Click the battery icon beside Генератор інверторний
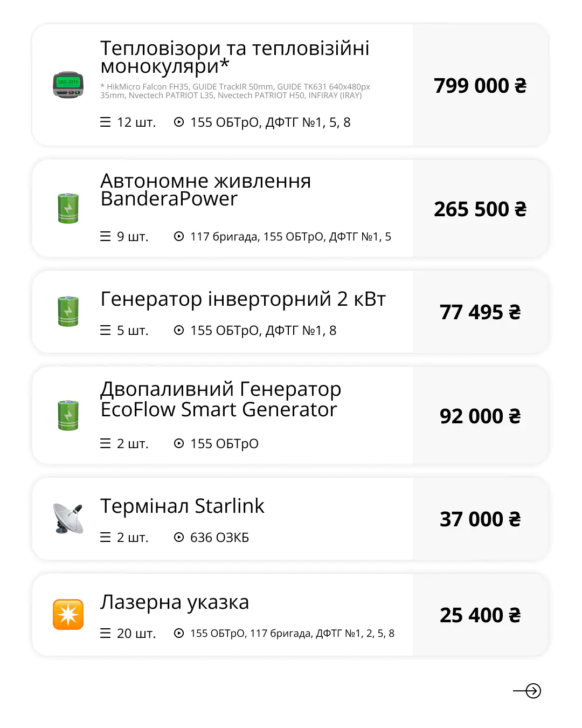 tap(68, 311)
